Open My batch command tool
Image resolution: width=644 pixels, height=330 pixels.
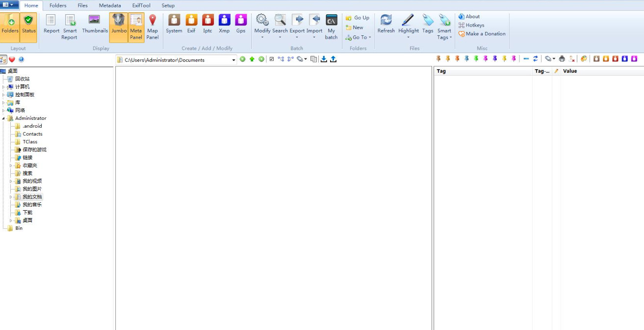331,27
